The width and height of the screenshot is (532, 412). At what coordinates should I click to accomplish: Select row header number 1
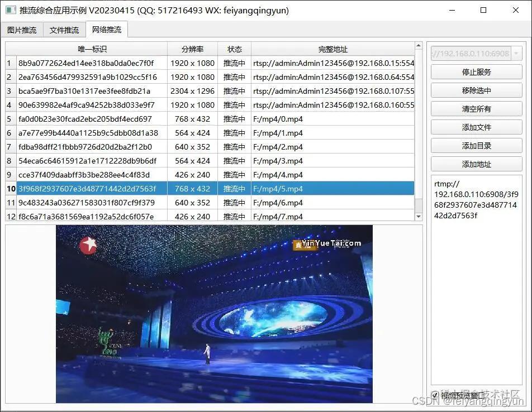point(11,63)
